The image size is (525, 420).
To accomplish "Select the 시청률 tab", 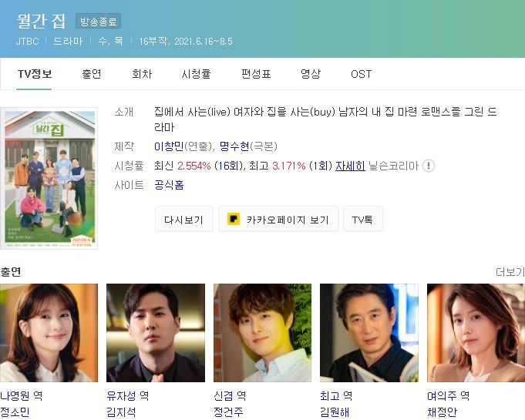I will click(x=197, y=74).
